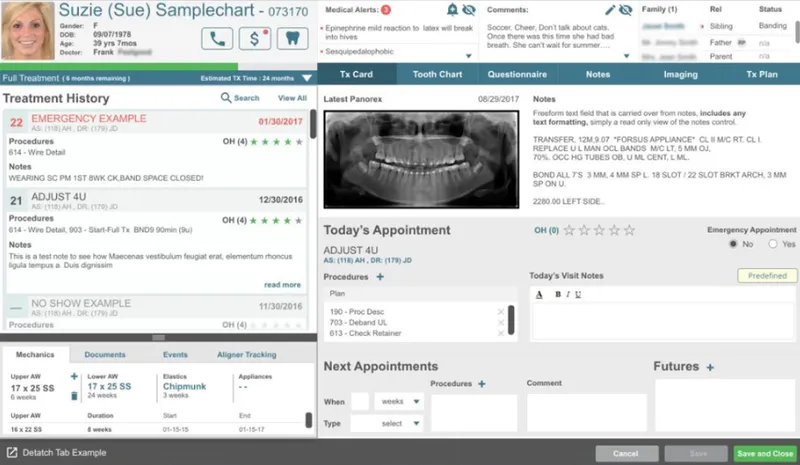Screen dimensions: 800x465
Task: Open the weeks dropdown in Next Appointments
Action: click(399, 402)
